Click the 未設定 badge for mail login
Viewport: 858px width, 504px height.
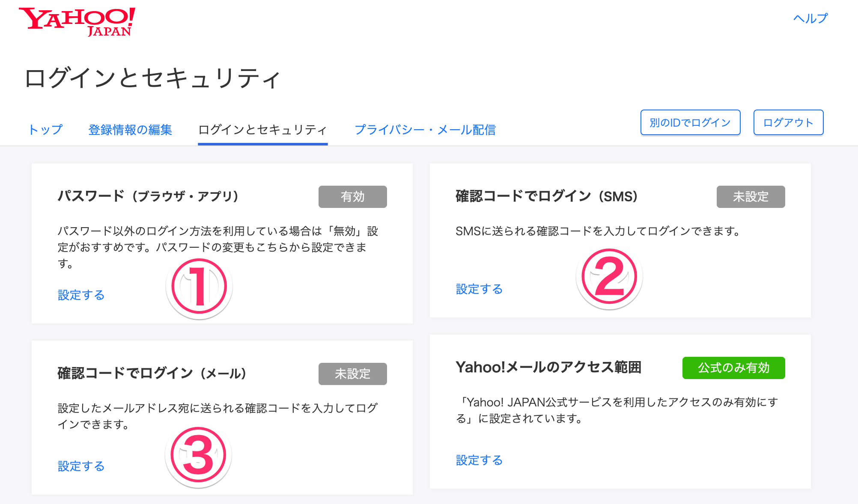tap(353, 374)
